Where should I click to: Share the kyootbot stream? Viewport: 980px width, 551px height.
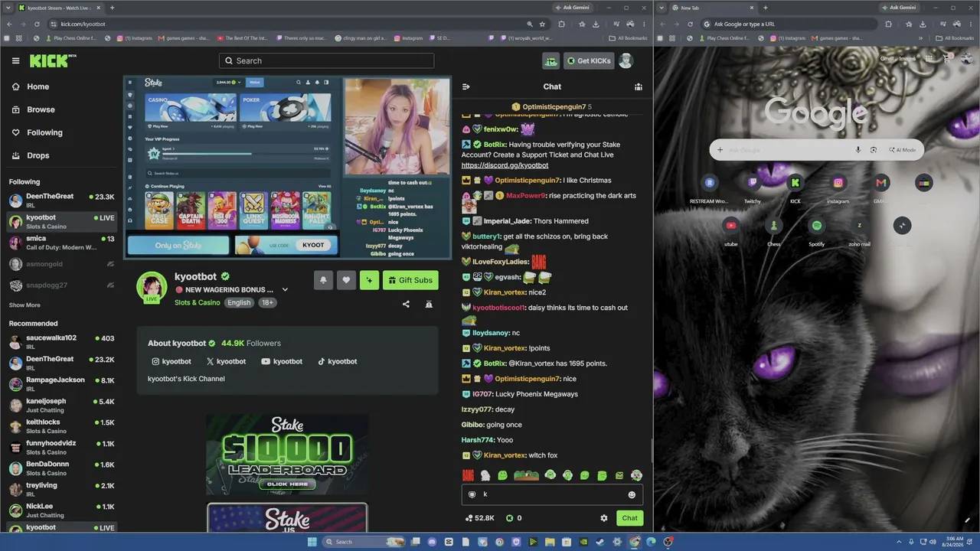click(406, 304)
